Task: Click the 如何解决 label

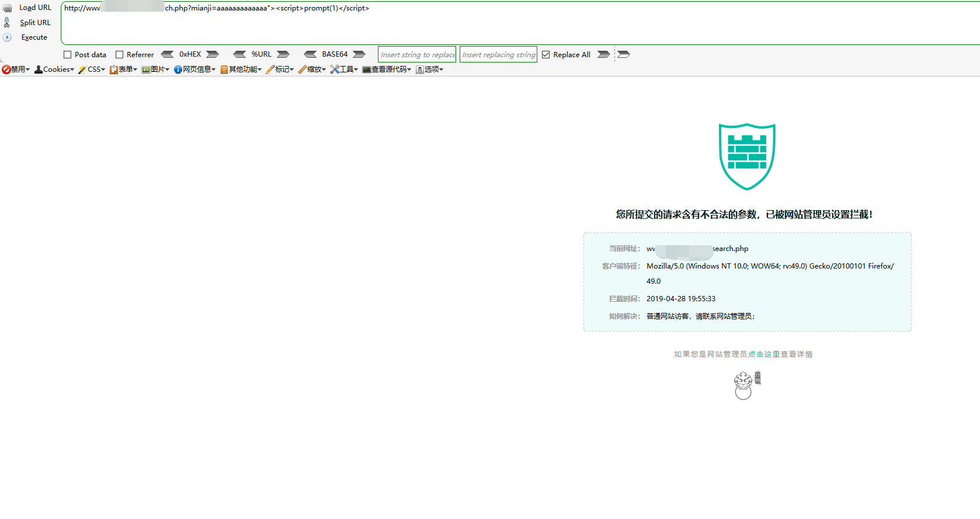Action: (x=624, y=316)
